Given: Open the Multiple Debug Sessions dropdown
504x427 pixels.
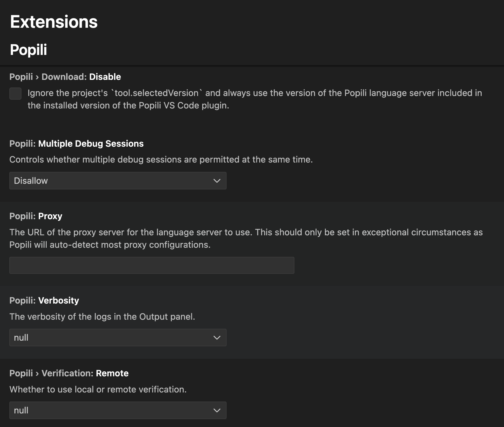Looking at the screenshot, I should pos(118,181).
